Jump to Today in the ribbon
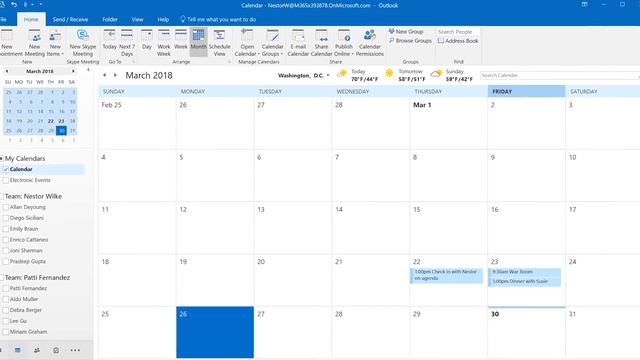This screenshot has width=640, height=360. pos(109,40)
